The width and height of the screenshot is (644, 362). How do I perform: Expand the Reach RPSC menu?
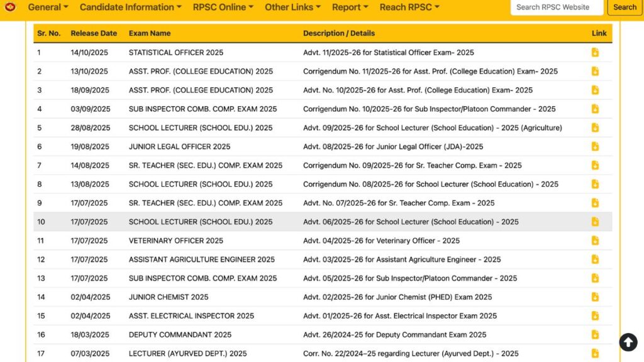click(x=409, y=8)
